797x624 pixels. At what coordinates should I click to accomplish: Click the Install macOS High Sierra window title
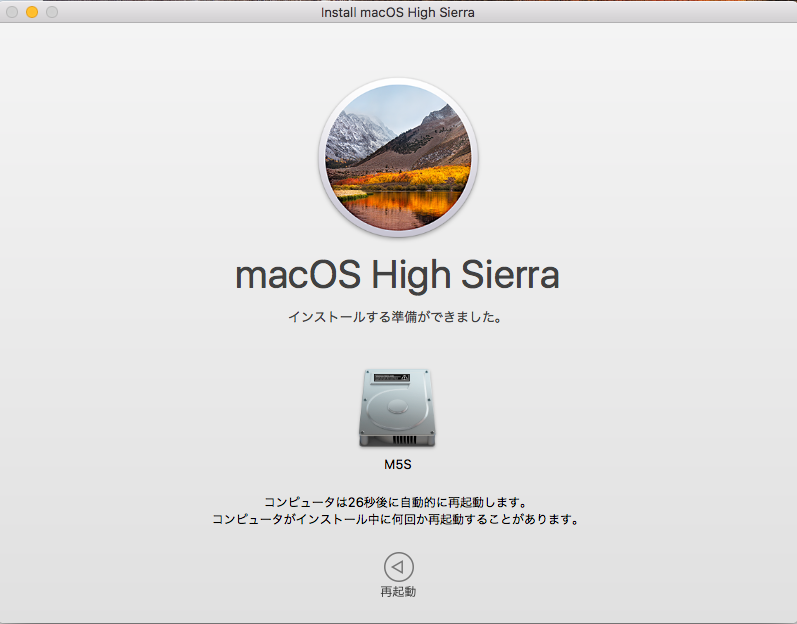(x=397, y=12)
